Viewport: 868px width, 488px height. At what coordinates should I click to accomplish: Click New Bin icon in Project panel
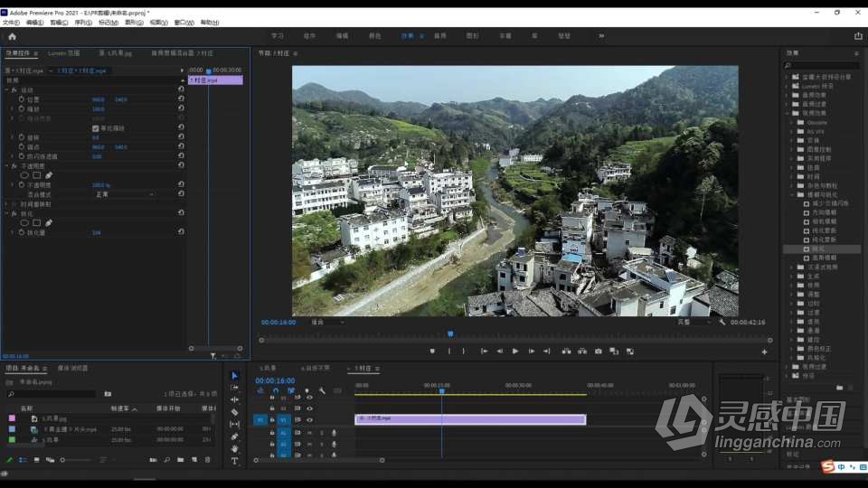(181, 460)
